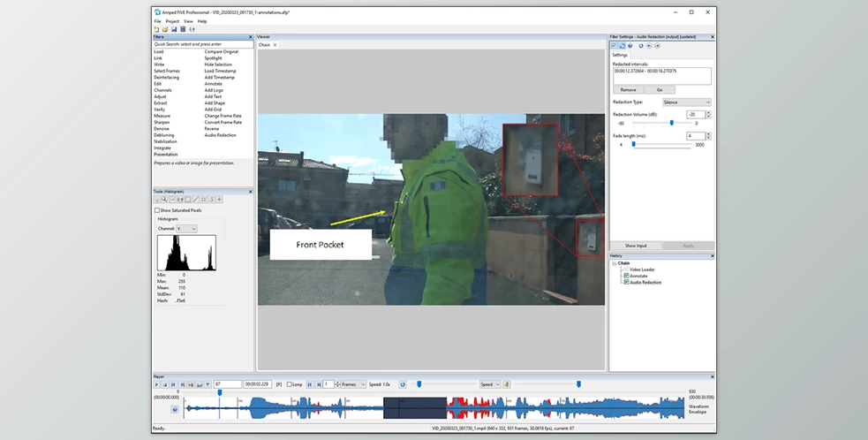Click the Save Project As icon
Viewport: 868px width, 440px height.
click(183, 29)
